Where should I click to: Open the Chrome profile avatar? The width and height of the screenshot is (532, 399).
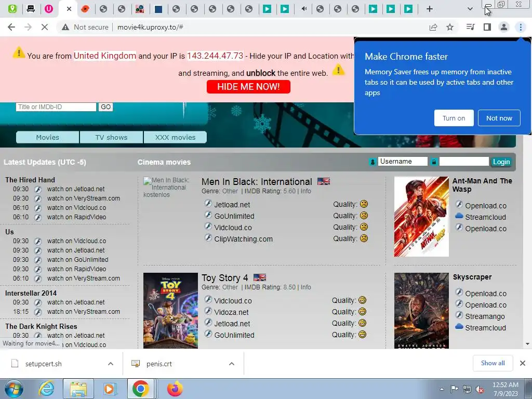click(504, 27)
